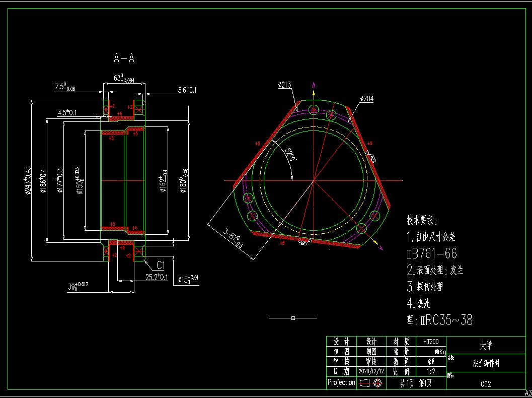This screenshot has height=398, width=532.
Task: Select the Kg weight unit cell
Action: tap(431, 352)
